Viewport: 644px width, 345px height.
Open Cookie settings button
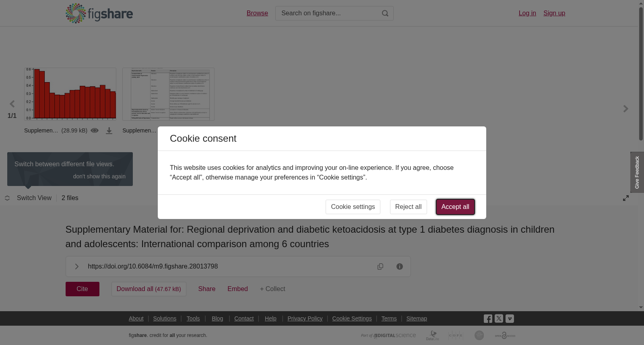tap(353, 207)
